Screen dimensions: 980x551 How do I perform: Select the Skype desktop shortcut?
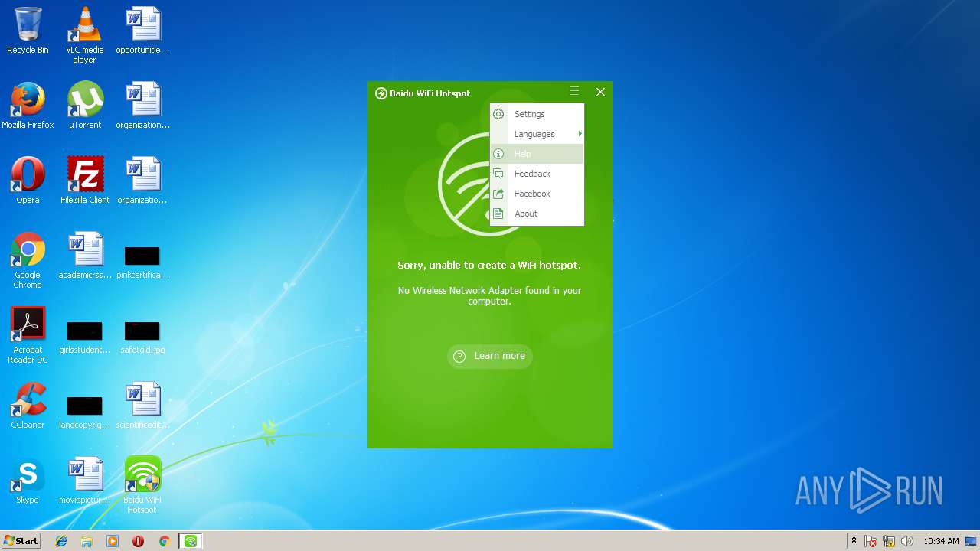click(x=28, y=481)
